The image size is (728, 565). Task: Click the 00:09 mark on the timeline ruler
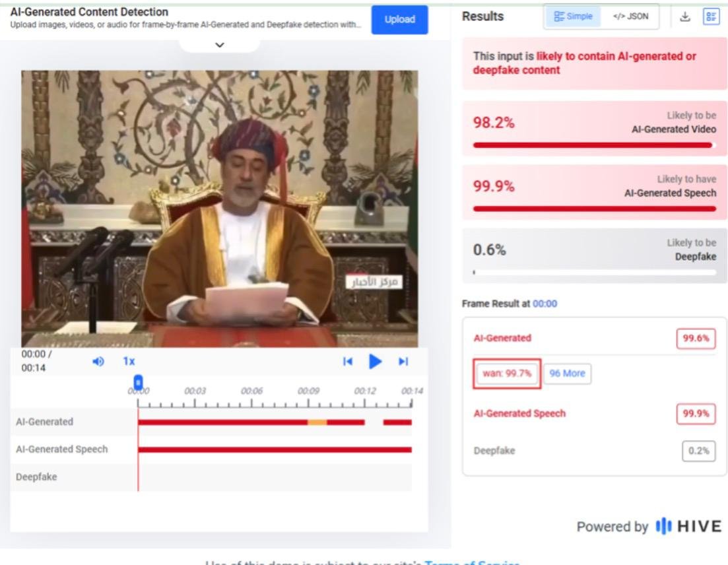point(308,391)
